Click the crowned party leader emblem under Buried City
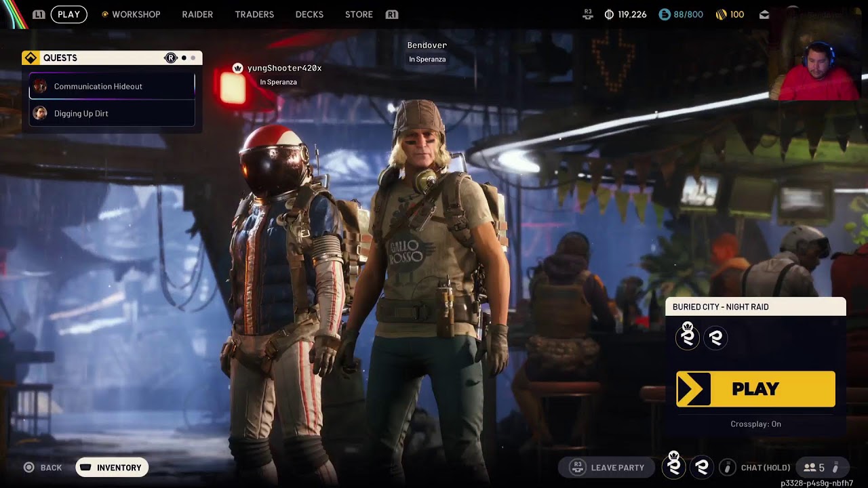The width and height of the screenshot is (868, 488). pos(688,336)
